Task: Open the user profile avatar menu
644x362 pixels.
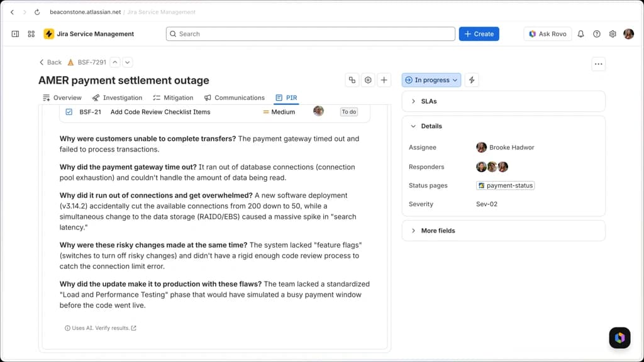Action: pos(628,34)
